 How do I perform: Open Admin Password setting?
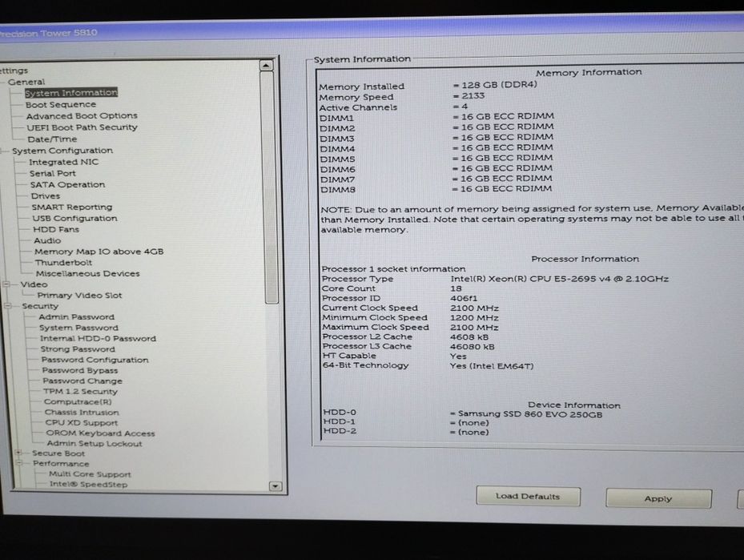(x=76, y=317)
